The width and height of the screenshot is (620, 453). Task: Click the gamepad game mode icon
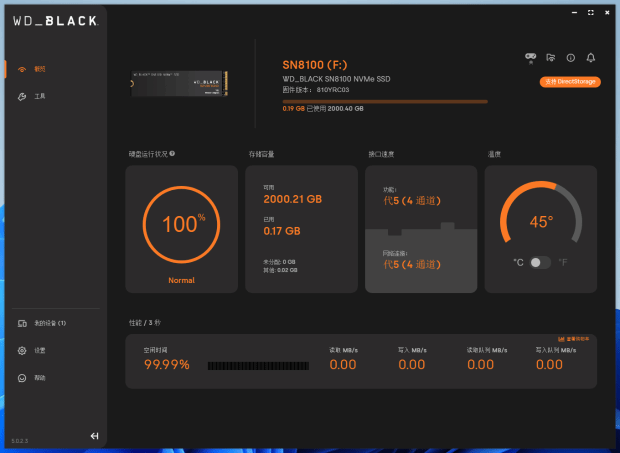(x=530, y=58)
